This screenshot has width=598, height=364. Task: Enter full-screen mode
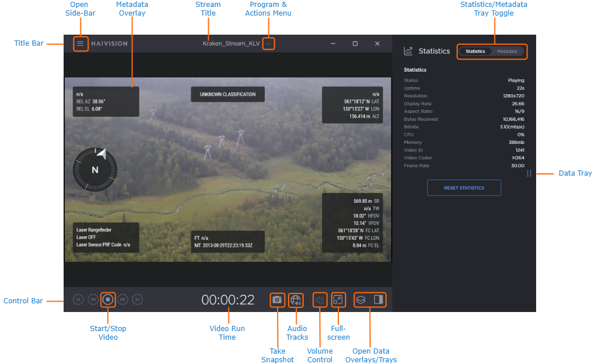[338, 300]
